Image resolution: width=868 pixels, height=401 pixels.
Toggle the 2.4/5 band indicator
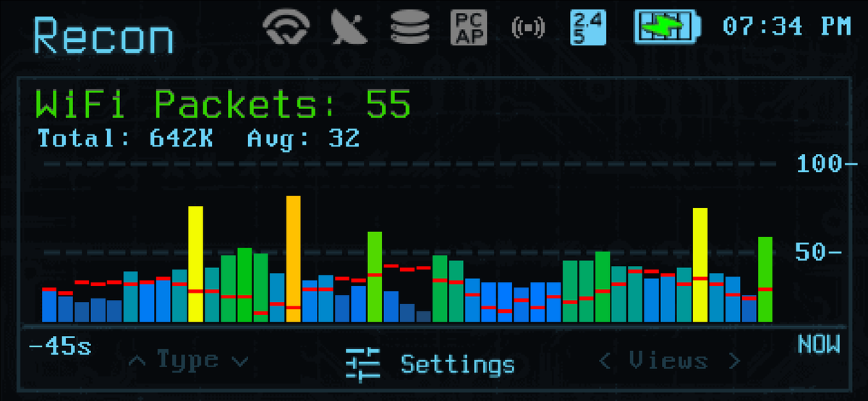(x=588, y=27)
